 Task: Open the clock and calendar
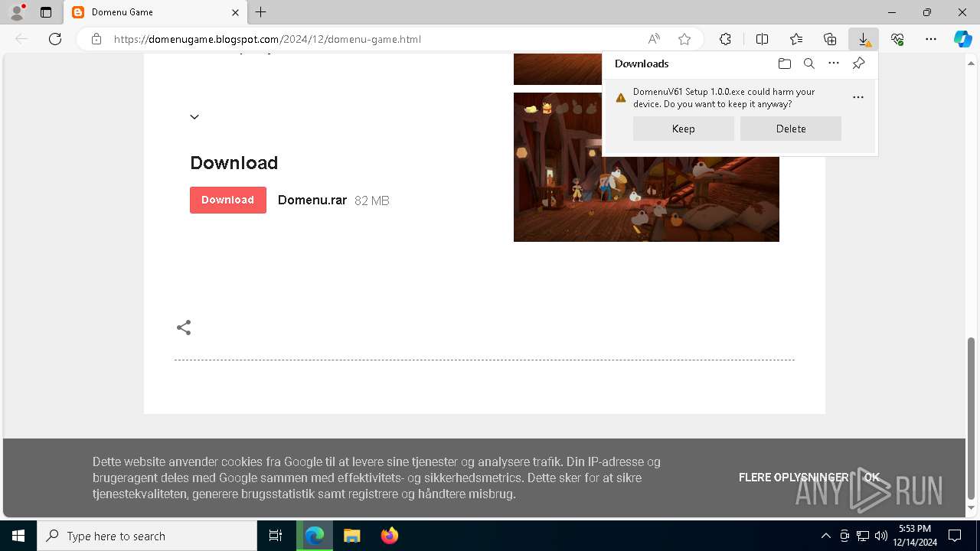[915, 536]
